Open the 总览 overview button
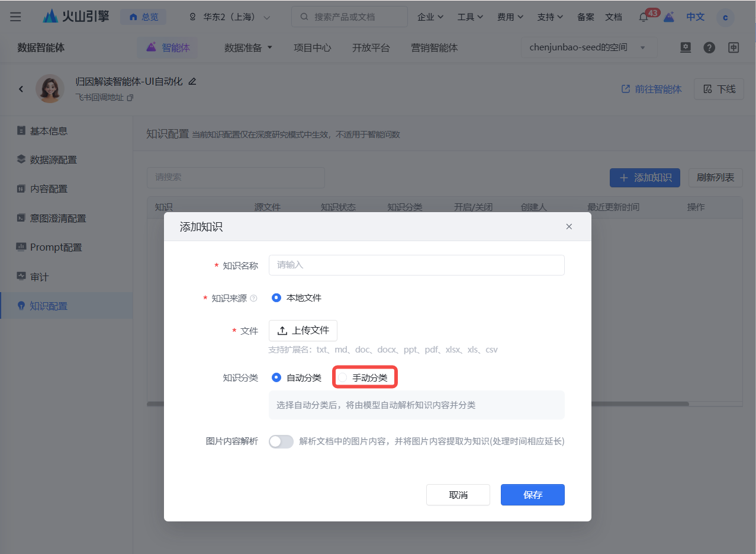 point(143,17)
